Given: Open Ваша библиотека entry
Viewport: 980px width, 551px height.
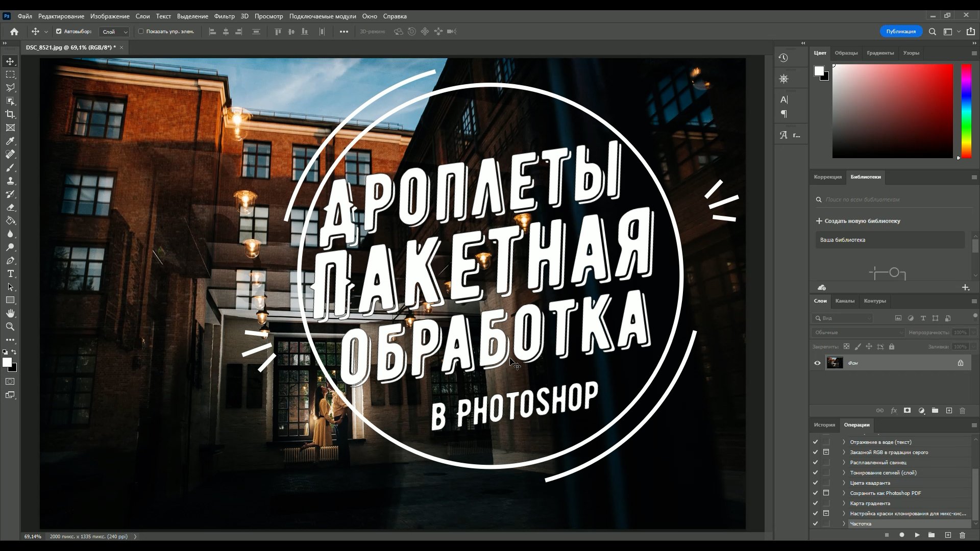Looking at the screenshot, I should click(x=890, y=240).
